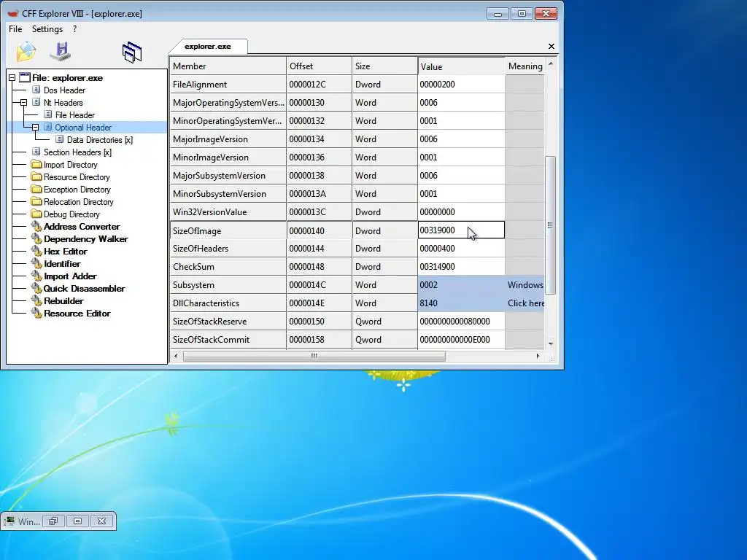This screenshot has height=560, width=747.
Task: Maximize the minimized Win... window
Action: pos(77,521)
